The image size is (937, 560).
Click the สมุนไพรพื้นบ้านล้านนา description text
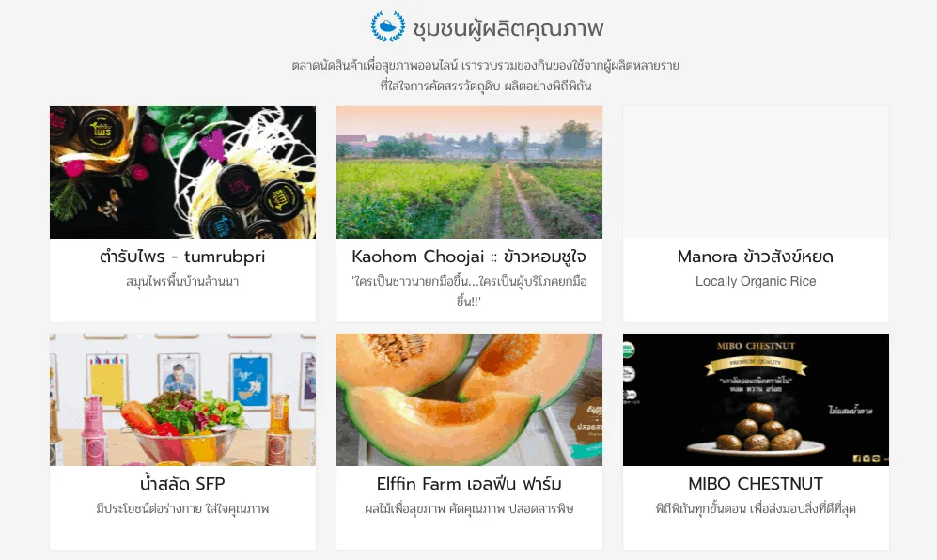[182, 282]
